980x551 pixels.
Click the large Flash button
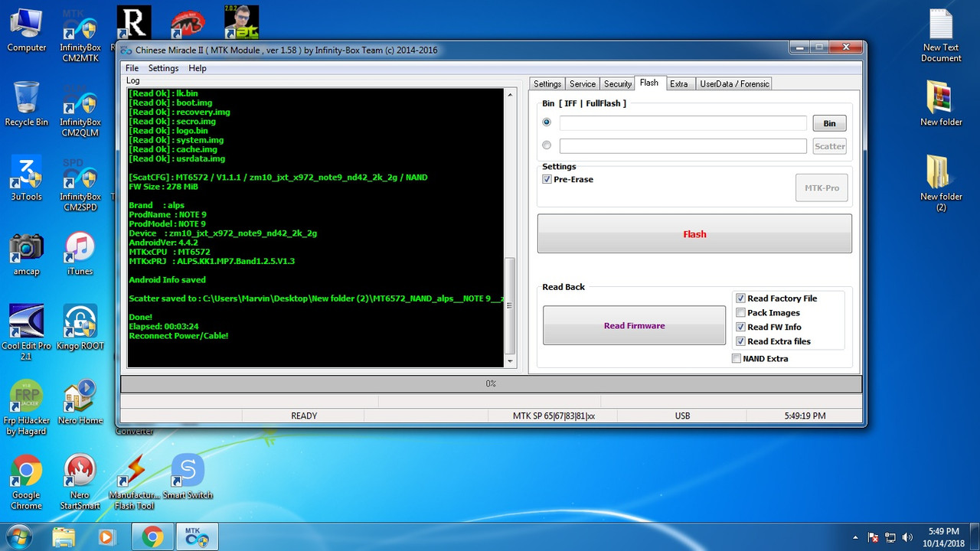click(x=694, y=233)
